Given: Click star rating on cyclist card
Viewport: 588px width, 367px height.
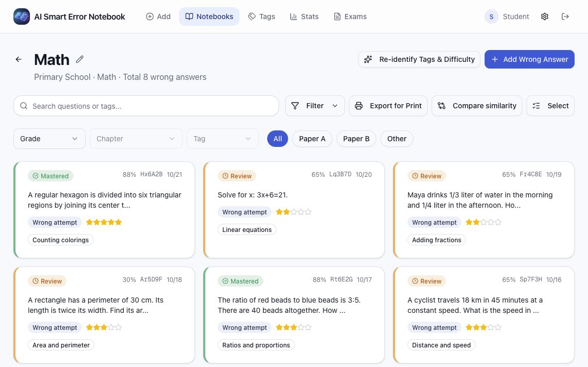Looking at the screenshot, I should pyautogui.click(x=483, y=327).
